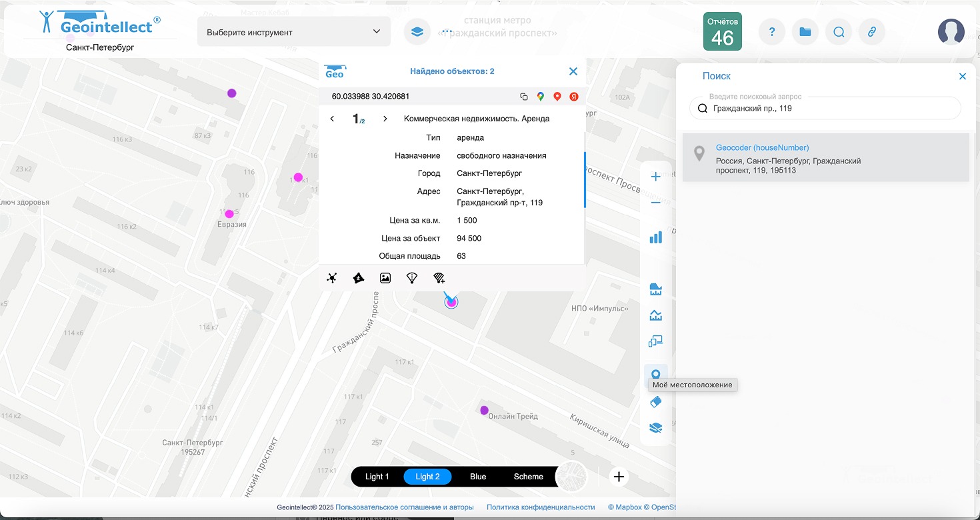Image resolution: width=980 pixels, height=520 pixels.
Task: Select the Scheme map style
Action: coord(528,477)
